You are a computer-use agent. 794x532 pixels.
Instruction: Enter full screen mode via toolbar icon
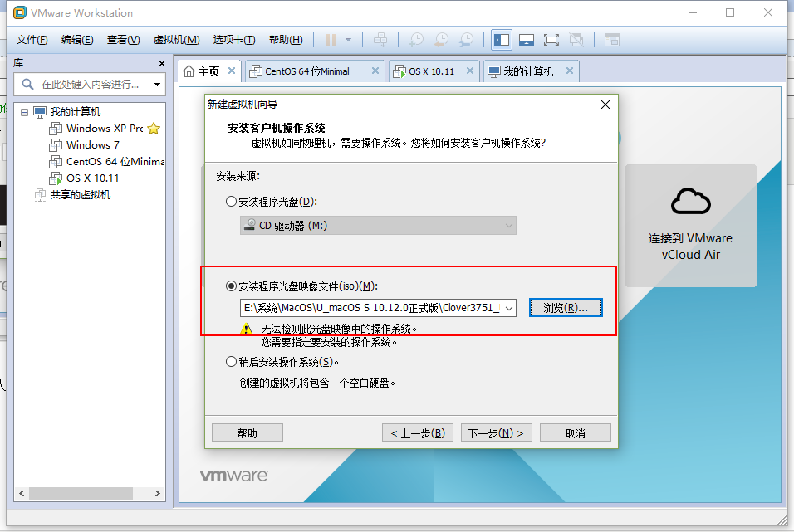551,40
